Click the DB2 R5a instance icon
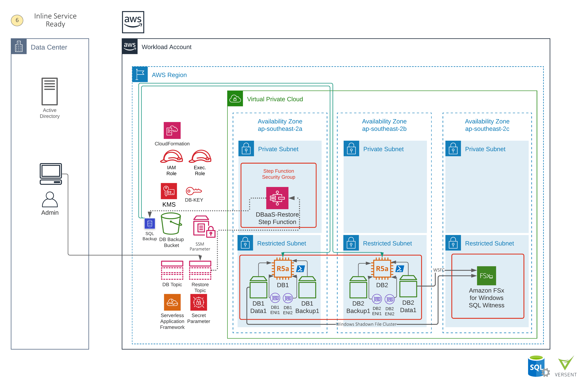The image size is (588, 388). tap(382, 269)
